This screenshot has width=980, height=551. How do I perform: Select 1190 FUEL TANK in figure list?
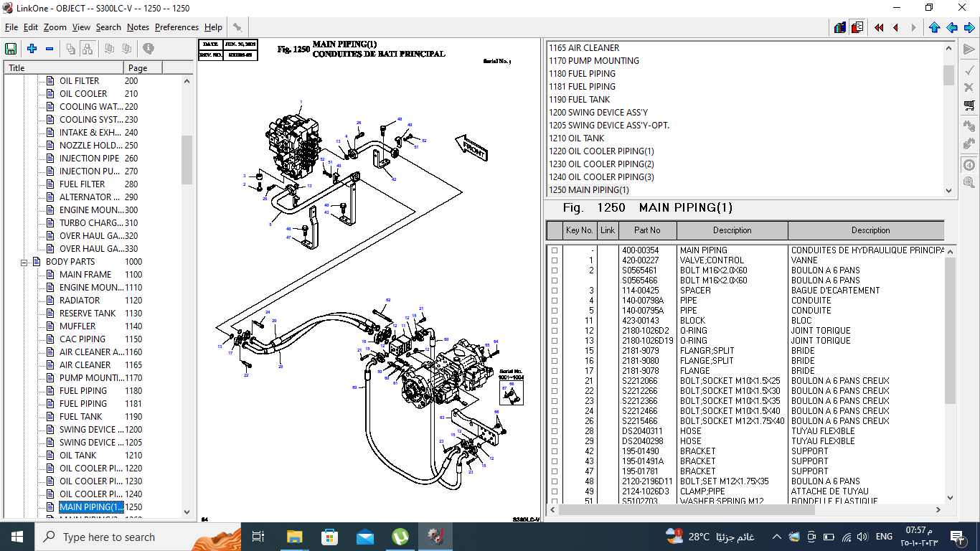click(580, 100)
